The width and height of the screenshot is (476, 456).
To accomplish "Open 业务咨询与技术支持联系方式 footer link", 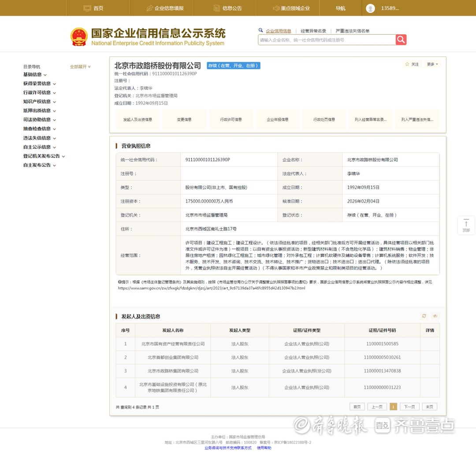I will coord(228,448).
